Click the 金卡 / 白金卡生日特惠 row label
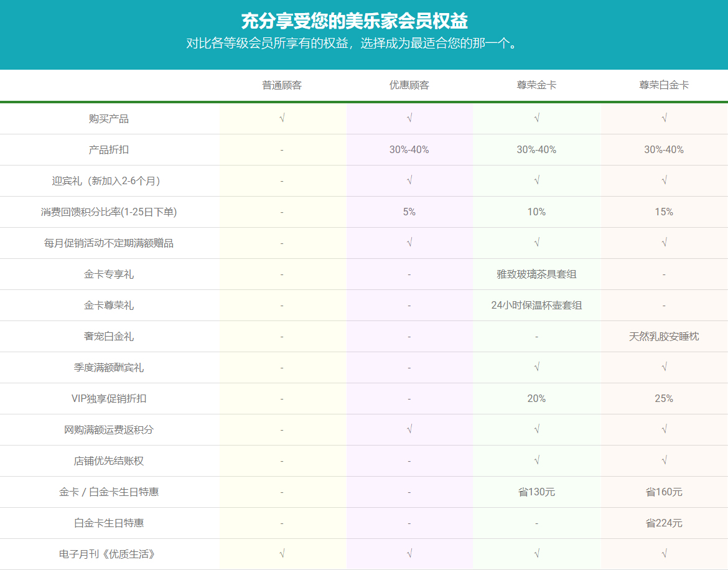Viewport: 728px width, 570px height. pyautogui.click(x=109, y=492)
